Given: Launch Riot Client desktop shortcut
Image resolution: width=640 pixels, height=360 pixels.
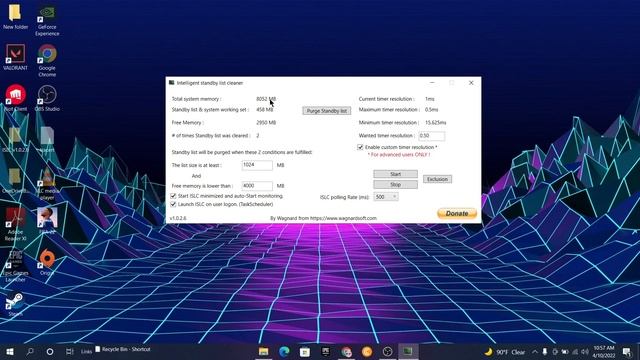Looking at the screenshot, I should (x=16, y=98).
